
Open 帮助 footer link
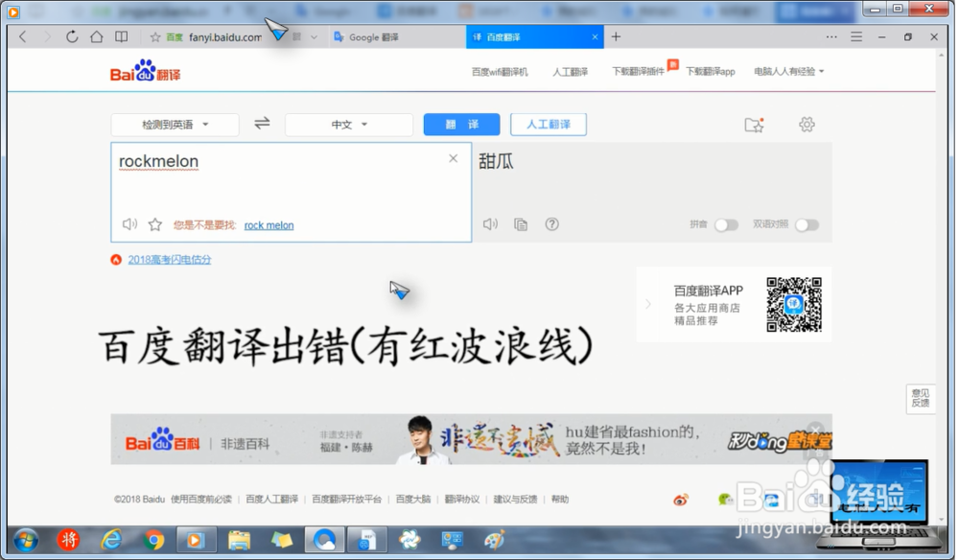coord(560,500)
